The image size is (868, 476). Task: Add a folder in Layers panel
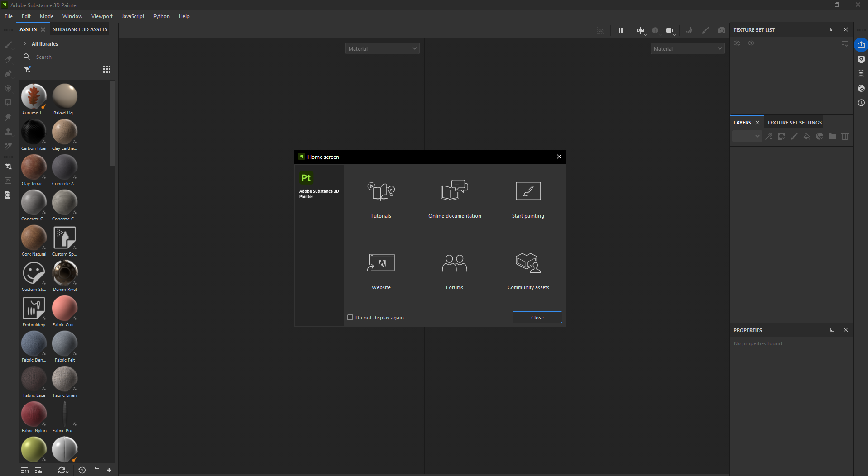click(832, 136)
